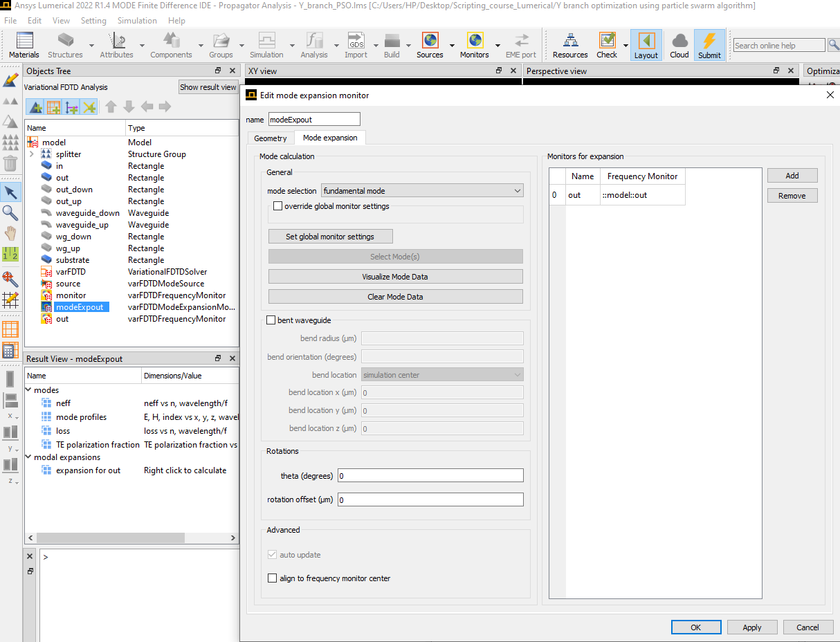Open the Simulation menu
This screenshot has width=840, height=642.
[x=137, y=21]
